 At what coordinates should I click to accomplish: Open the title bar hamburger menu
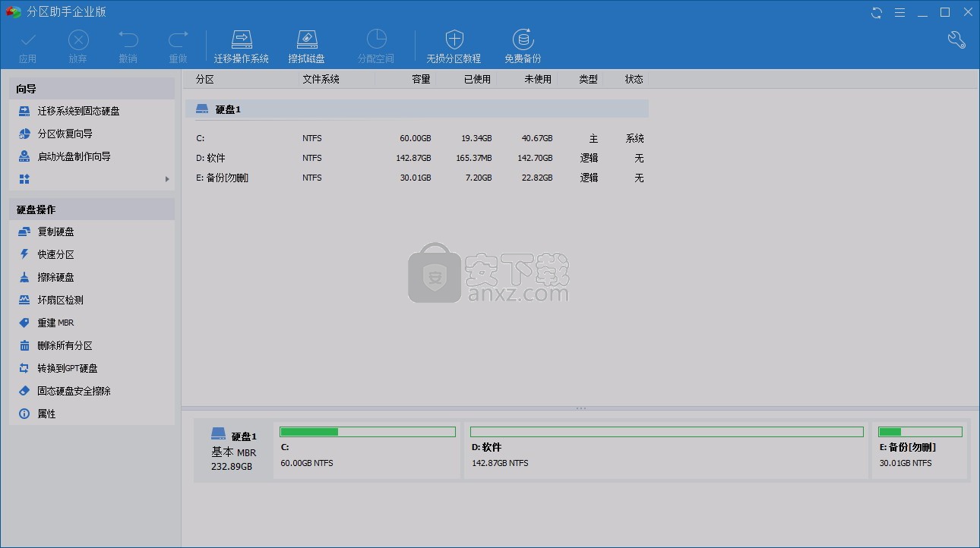coord(899,12)
